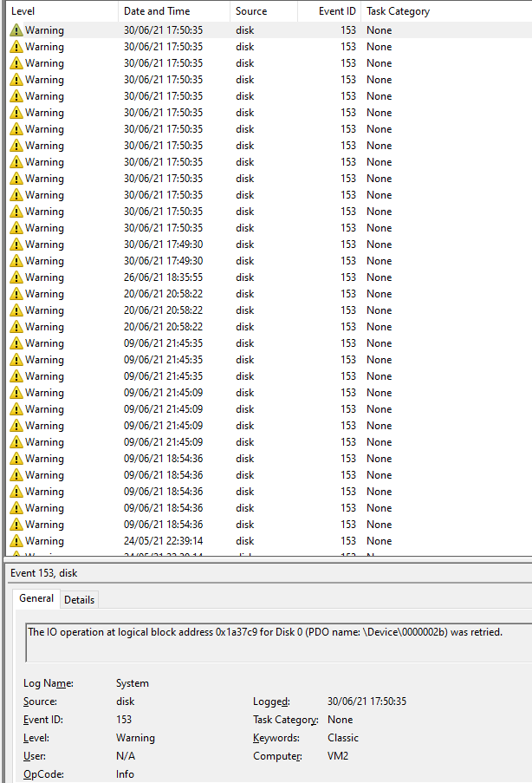Click Level value 'Warning' in details pane
Viewport: 532px width, 783px height.
(135, 738)
